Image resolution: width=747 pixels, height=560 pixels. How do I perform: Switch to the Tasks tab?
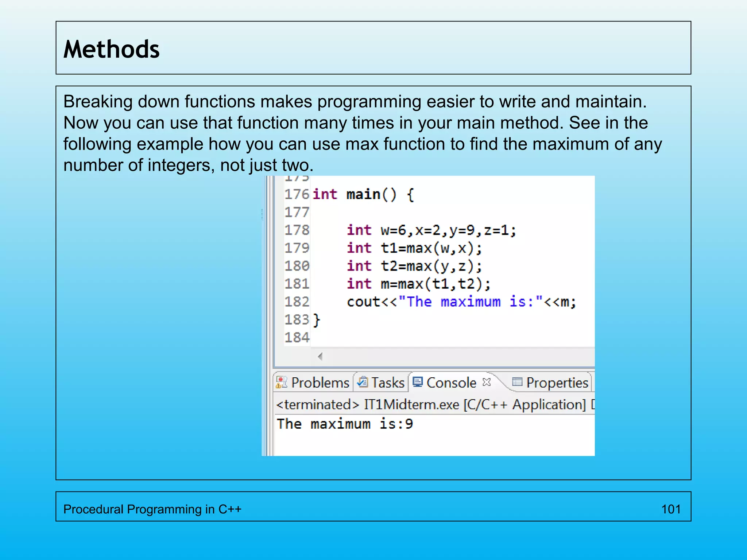pyautogui.click(x=381, y=382)
